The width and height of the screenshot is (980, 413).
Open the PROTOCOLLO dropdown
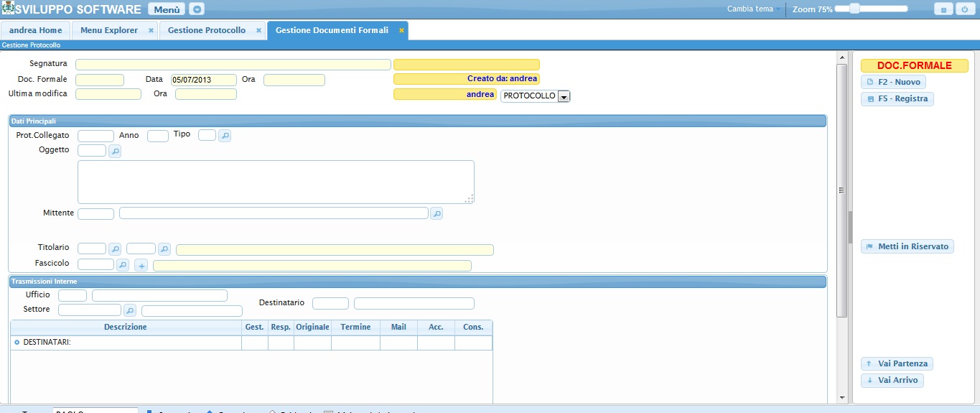[x=564, y=96]
